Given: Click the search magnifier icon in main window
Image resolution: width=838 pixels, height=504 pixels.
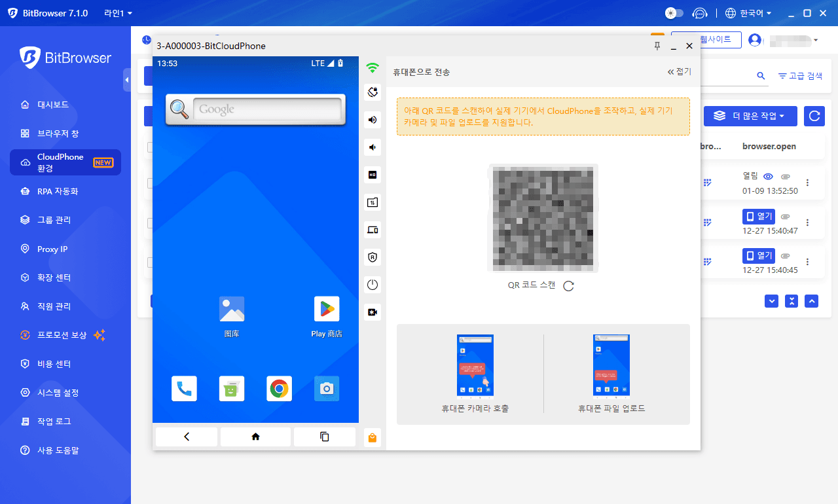Looking at the screenshot, I should [x=761, y=76].
